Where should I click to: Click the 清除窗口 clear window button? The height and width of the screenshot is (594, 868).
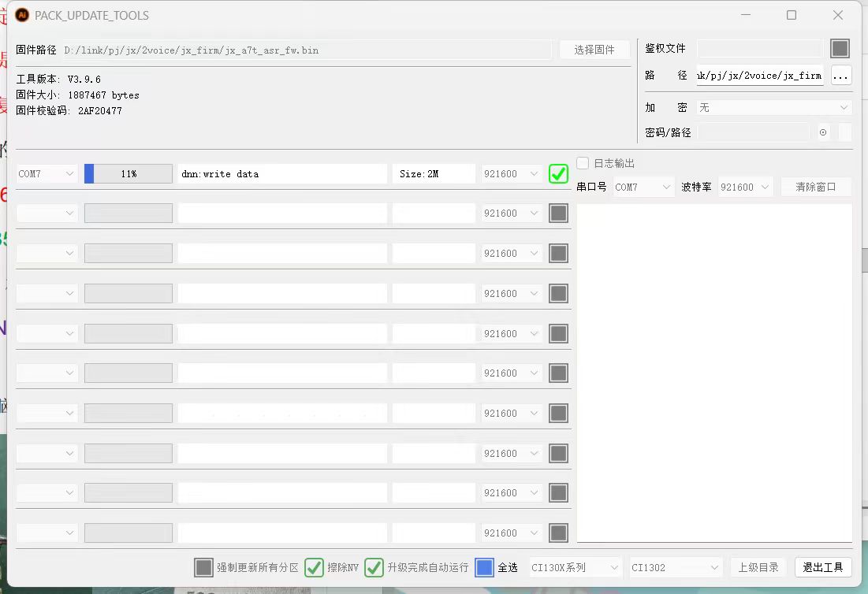point(816,187)
